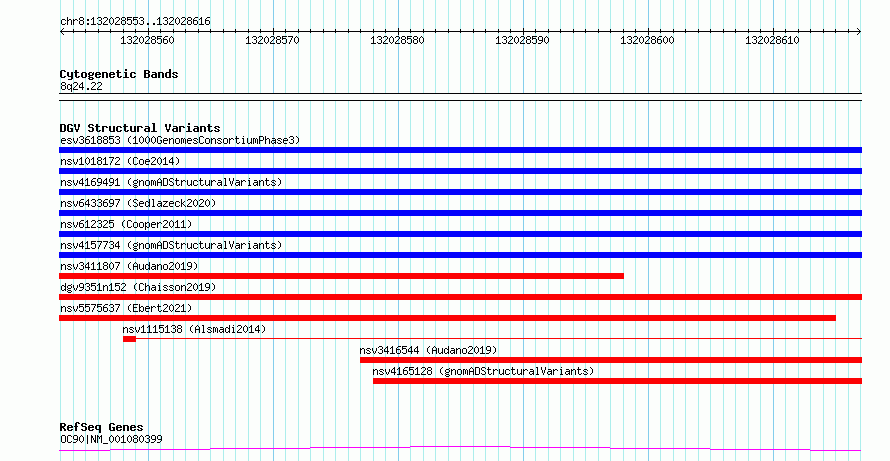Click ruler position 132028580
Viewport: 890px width, 461px height.
pyautogui.click(x=397, y=40)
